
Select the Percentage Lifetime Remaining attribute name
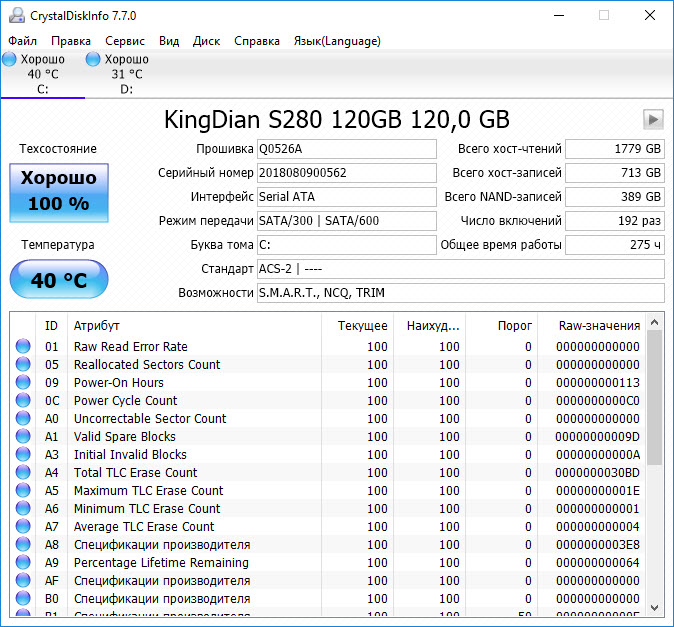coord(161,563)
